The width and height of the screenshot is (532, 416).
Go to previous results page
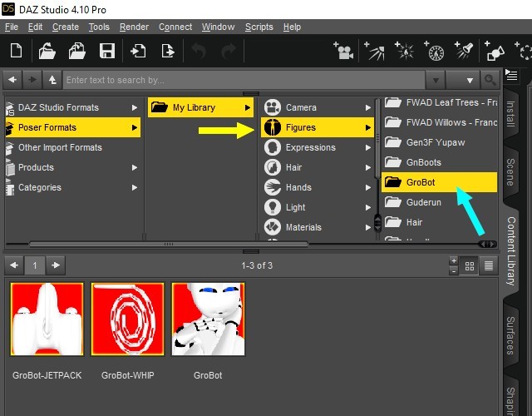[x=14, y=265]
